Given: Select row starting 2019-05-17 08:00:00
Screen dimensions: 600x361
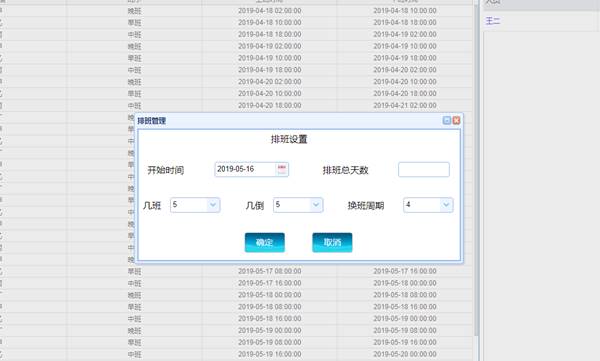Looking at the screenshot, I should 236,271.
